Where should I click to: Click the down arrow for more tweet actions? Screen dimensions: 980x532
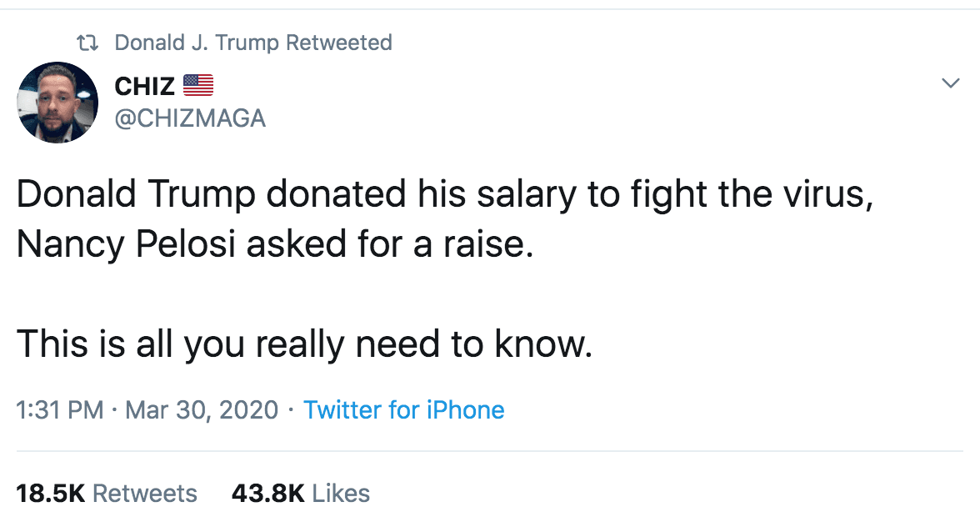[950, 83]
